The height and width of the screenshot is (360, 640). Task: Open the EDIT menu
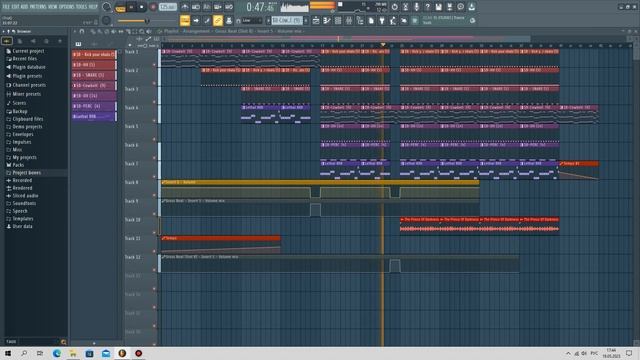(16, 7)
